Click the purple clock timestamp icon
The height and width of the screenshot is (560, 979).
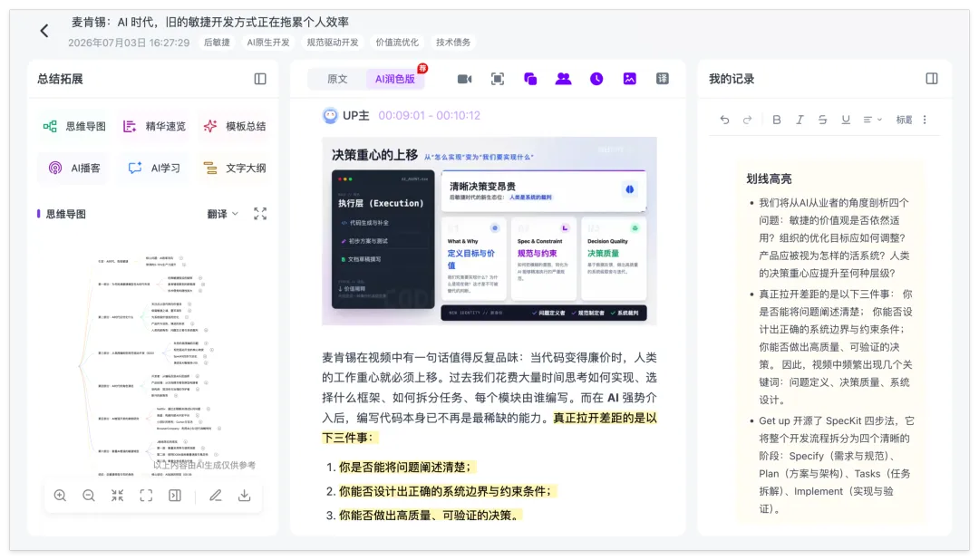(596, 79)
